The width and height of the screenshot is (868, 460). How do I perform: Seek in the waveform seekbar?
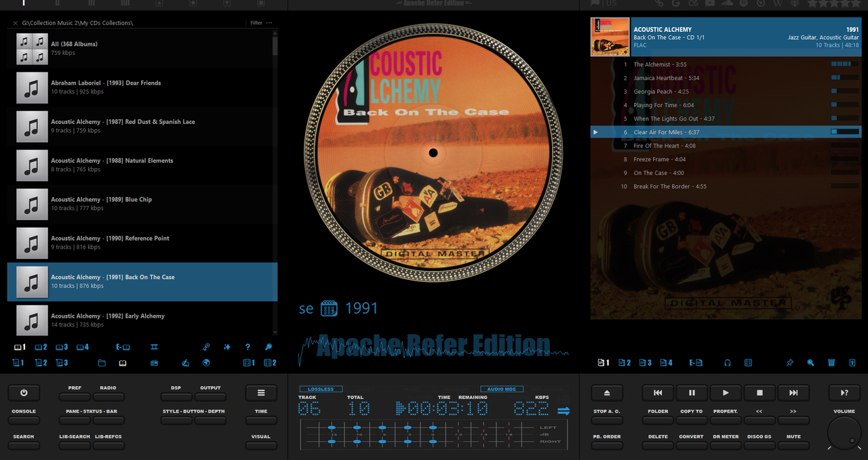(x=434, y=350)
